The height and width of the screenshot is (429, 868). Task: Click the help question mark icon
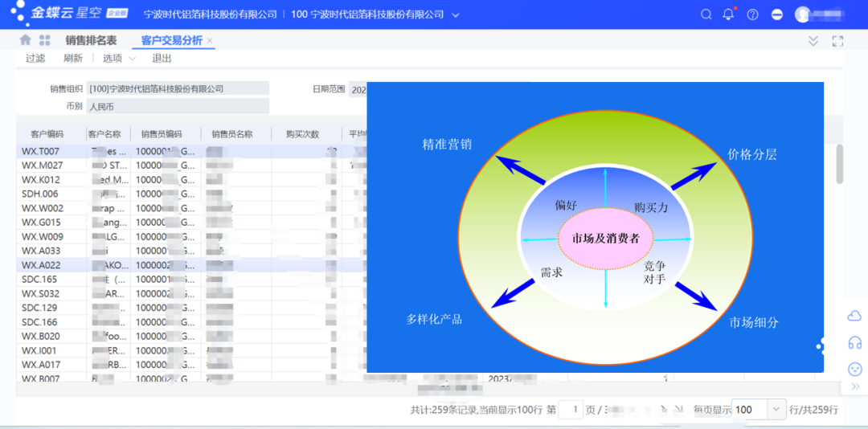point(752,14)
